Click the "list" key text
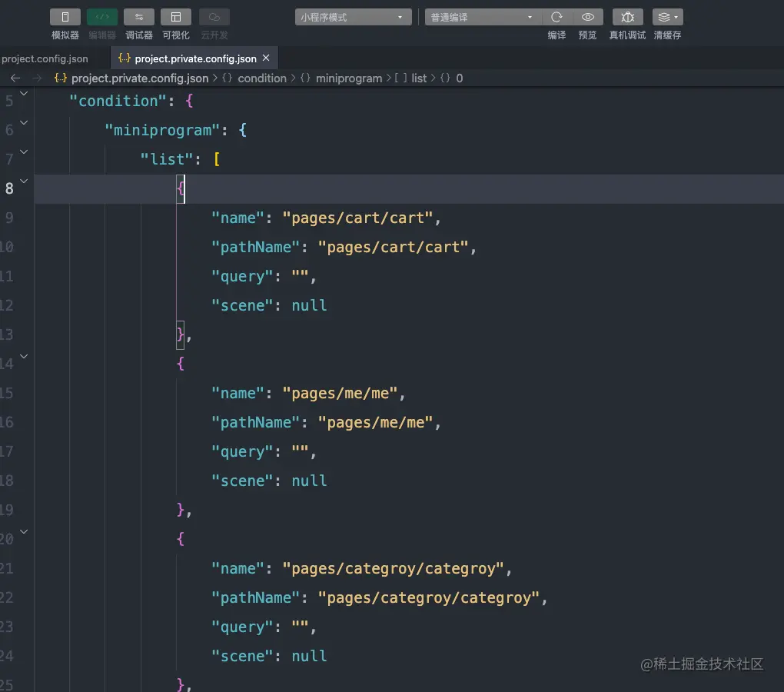The width and height of the screenshot is (784, 692). 167,159
